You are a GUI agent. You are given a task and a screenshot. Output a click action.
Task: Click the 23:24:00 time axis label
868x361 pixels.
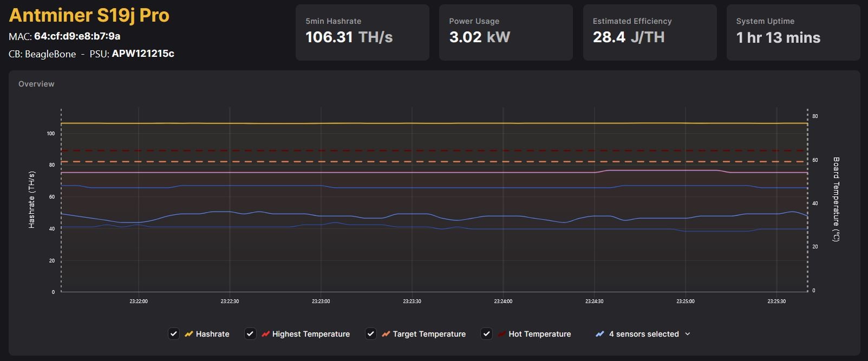503,301
